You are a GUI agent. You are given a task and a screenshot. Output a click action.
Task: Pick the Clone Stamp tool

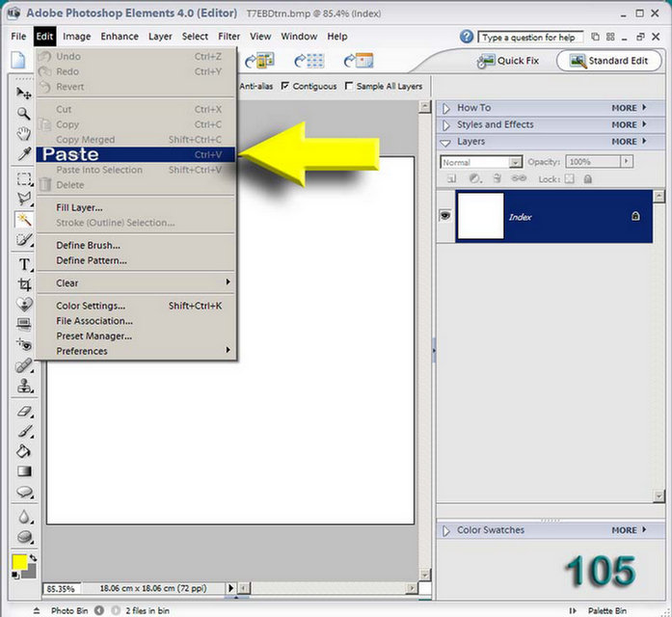[x=25, y=386]
